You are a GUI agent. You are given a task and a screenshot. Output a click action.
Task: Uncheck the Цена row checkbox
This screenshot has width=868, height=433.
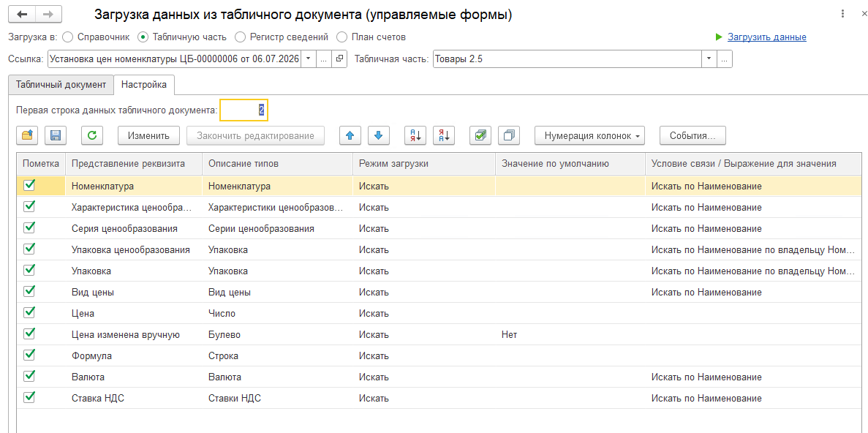[x=30, y=312]
